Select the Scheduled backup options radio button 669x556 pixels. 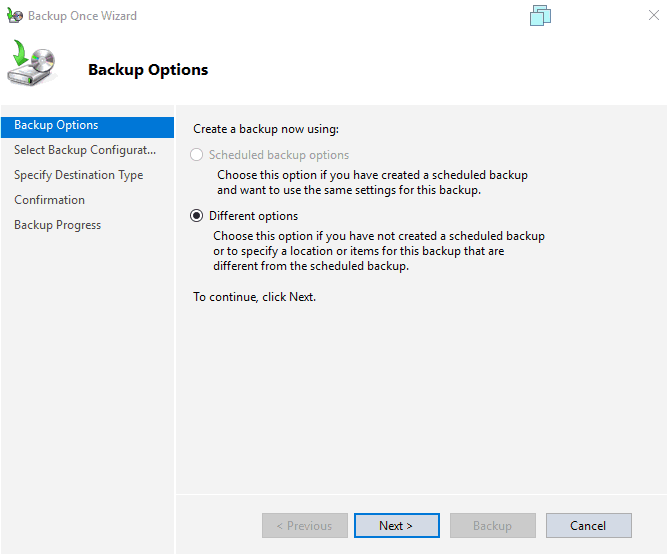coord(197,155)
